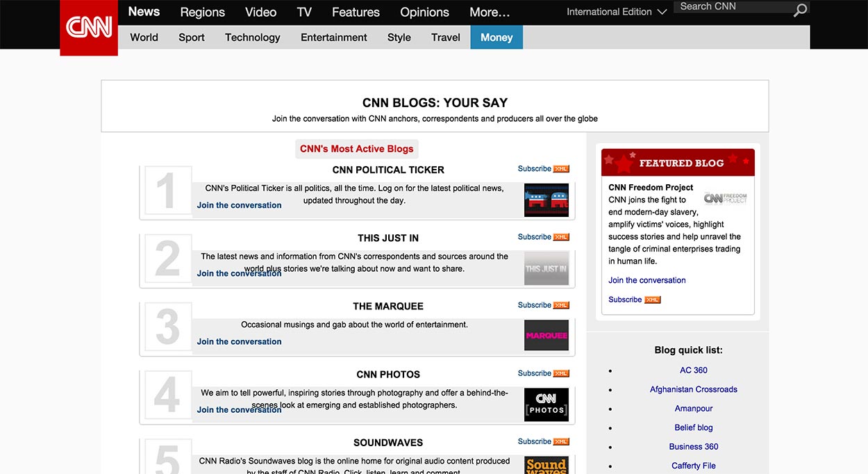Subscribe to This Just In
The image size is (868, 474).
coord(535,237)
